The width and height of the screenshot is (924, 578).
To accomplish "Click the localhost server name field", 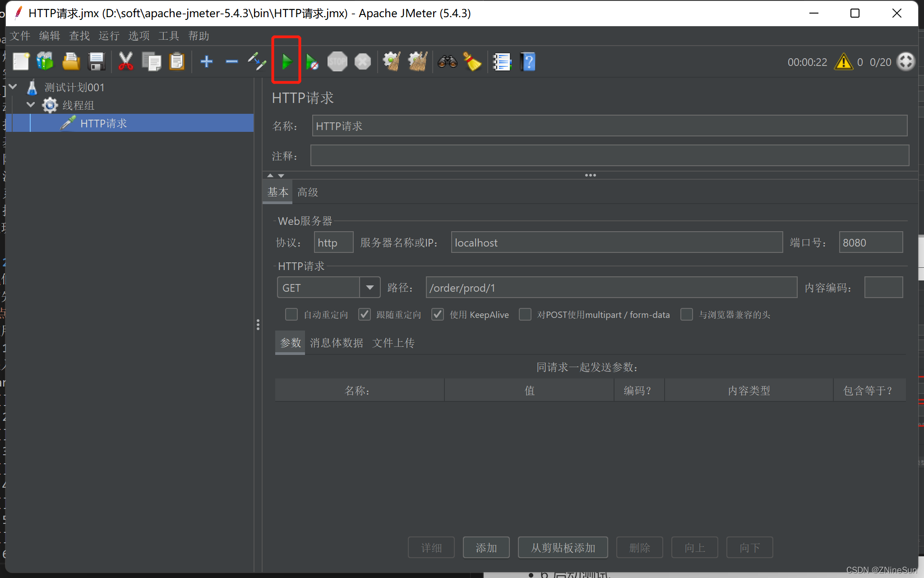I will click(x=617, y=242).
